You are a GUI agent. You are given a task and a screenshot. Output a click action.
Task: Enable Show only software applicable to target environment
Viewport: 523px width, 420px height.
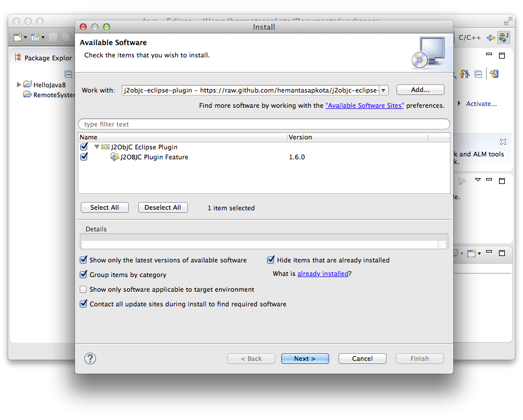pos(83,289)
